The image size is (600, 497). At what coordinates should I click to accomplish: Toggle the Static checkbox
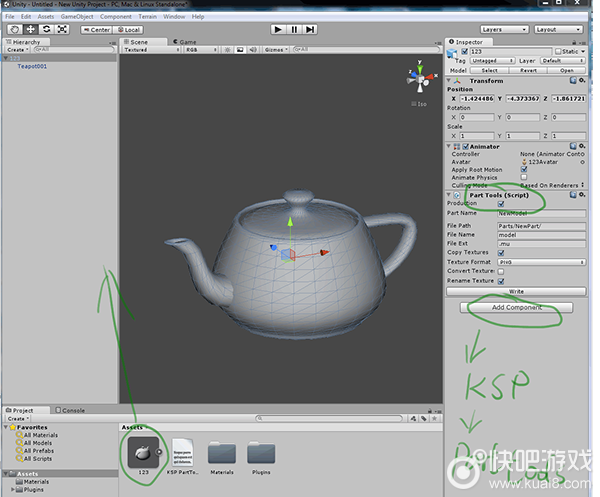(x=558, y=51)
